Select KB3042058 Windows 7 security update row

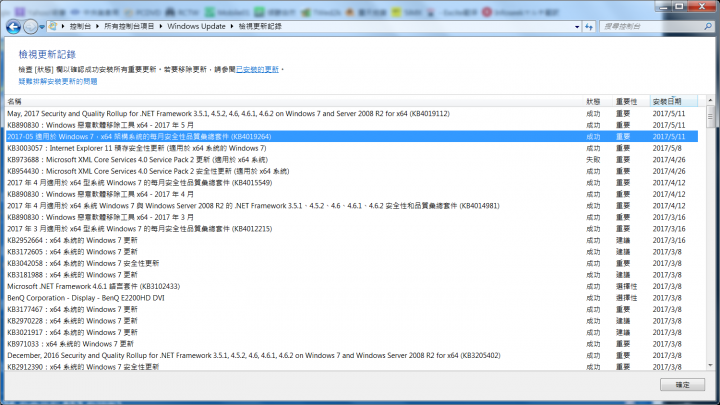[x=352, y=263]
